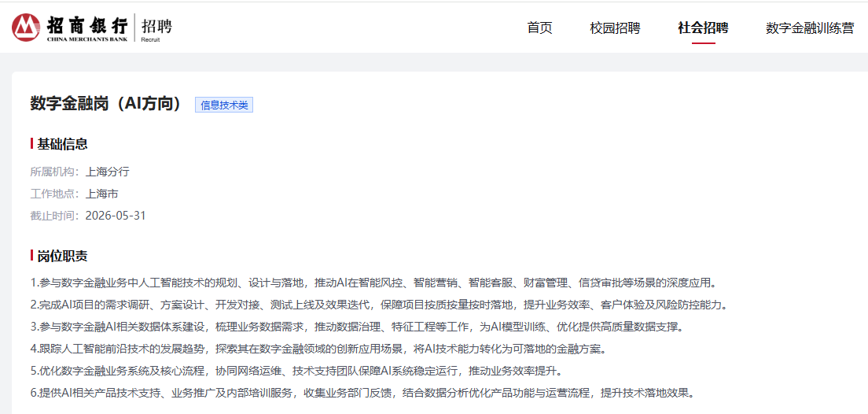Select the 社会招聘 navigation tab
Viewport: 868px width, 414px height.
tap(703, 28)
